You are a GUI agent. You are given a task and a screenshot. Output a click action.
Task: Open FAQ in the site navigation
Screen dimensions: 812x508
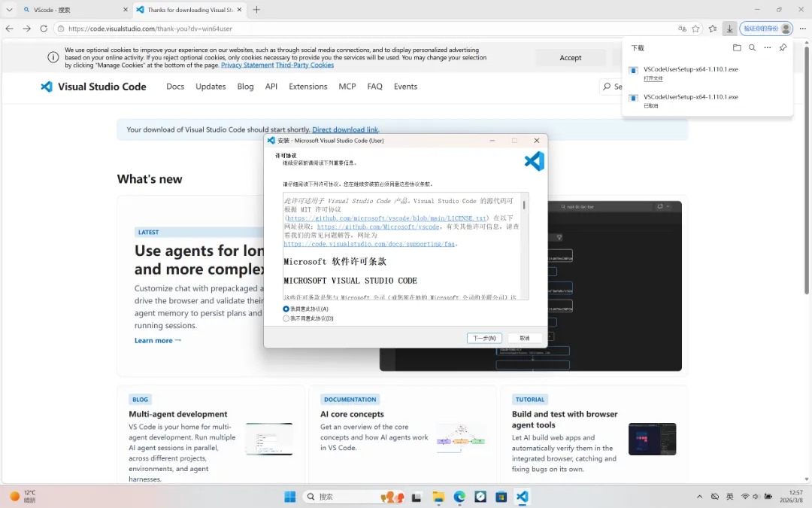(x=374, y=87)
